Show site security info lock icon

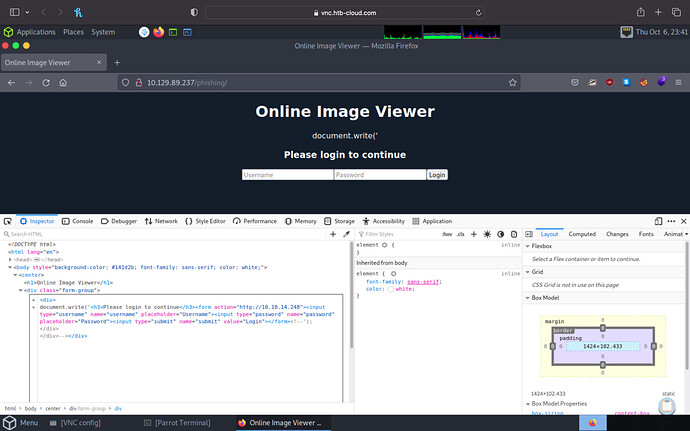point(139,83)
